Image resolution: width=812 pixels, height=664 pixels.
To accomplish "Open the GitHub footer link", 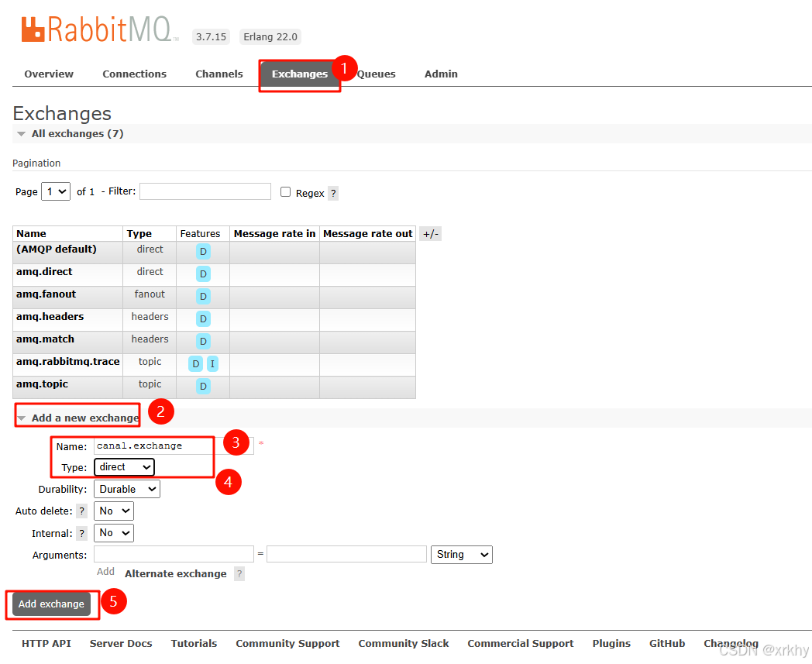I will tap(667, 643).
